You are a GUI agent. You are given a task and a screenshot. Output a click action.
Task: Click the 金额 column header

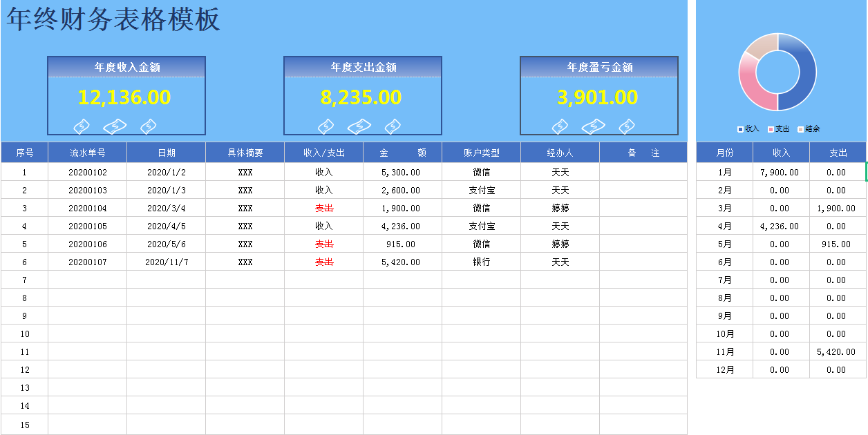(x=403, y=153)
